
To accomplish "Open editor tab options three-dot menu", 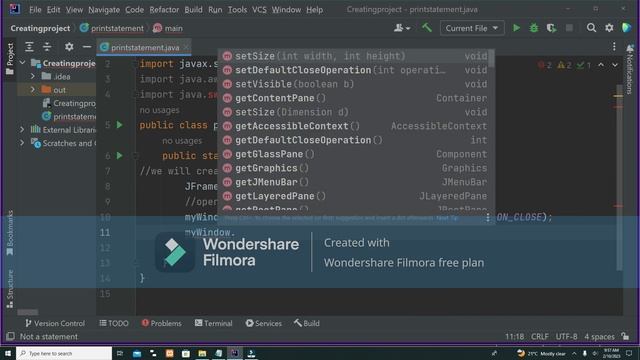I will point(614,47).
